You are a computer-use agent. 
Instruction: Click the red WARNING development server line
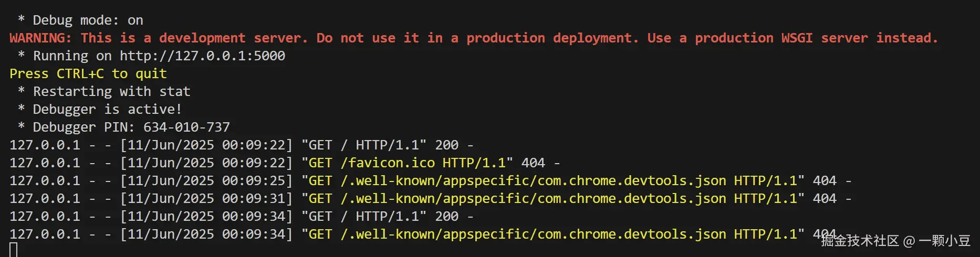pos(473,38)
